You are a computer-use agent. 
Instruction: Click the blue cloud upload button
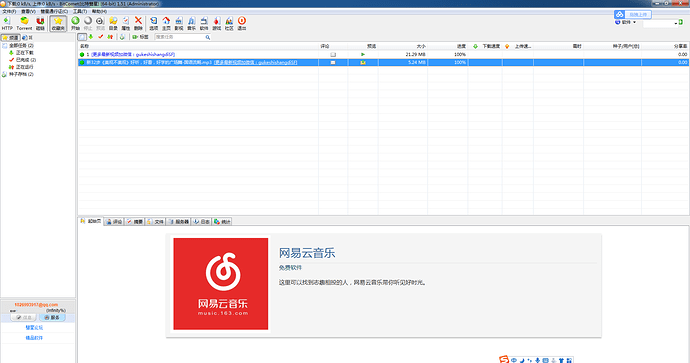tap(633, 15)
